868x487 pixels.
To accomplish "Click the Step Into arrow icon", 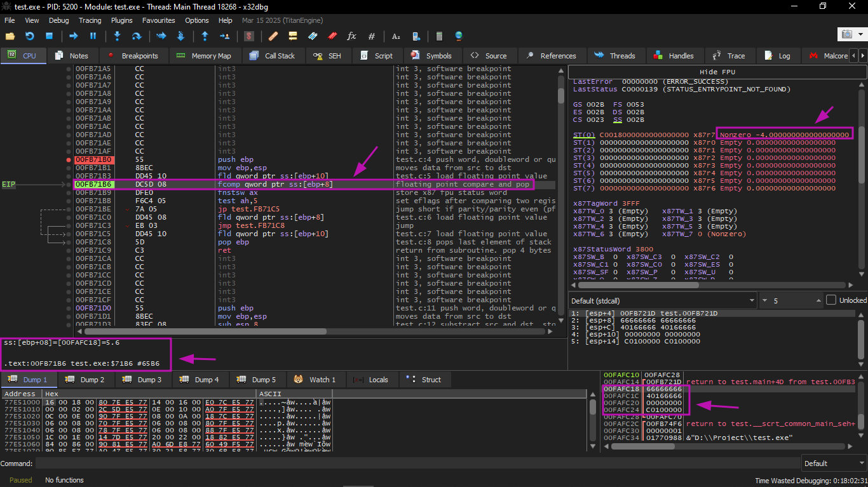I will point(117,36).
